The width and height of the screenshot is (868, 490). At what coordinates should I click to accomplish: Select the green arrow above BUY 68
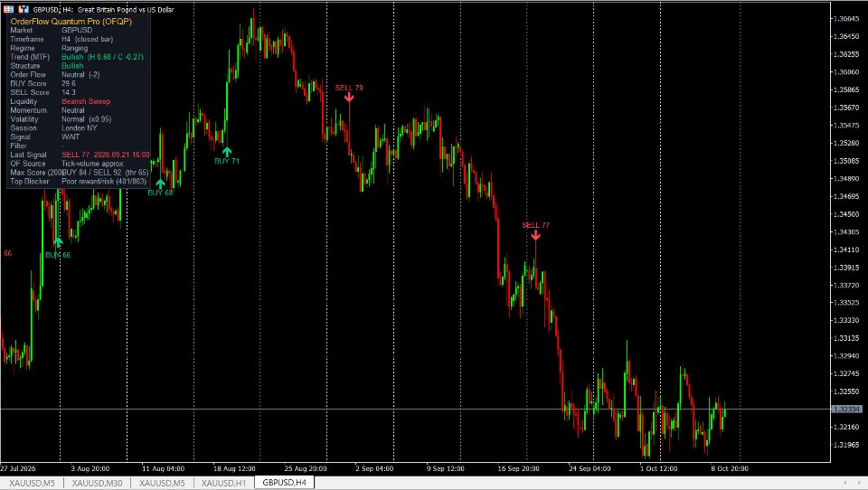click(x=161, y=184)
